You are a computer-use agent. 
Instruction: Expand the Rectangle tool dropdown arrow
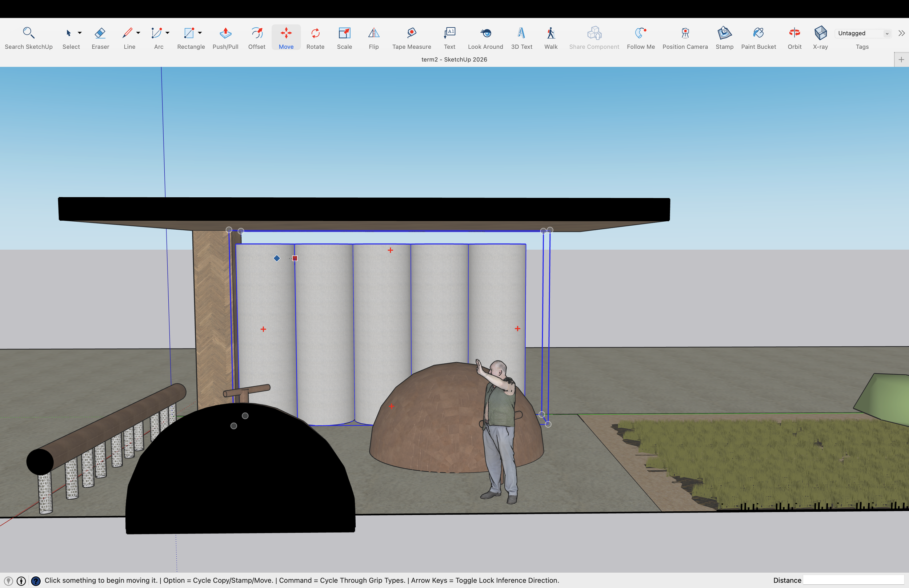point(200,33)
